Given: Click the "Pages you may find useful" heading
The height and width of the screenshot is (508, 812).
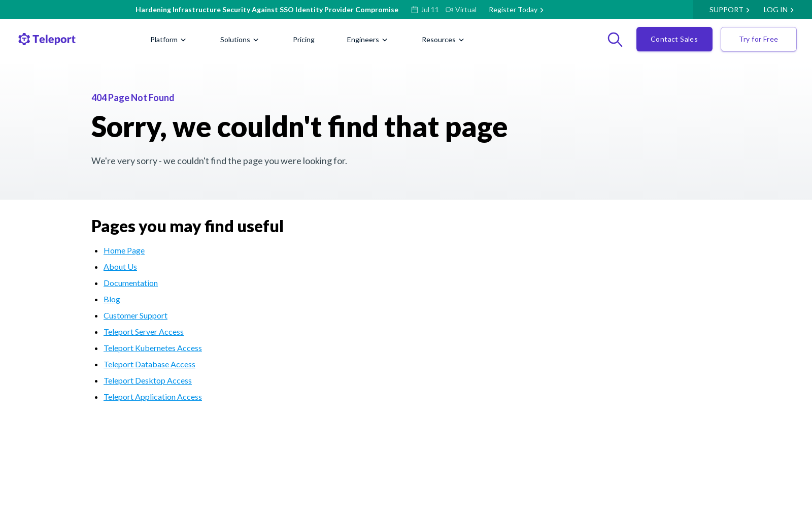Looking at the screenshot, I should 187,226.
